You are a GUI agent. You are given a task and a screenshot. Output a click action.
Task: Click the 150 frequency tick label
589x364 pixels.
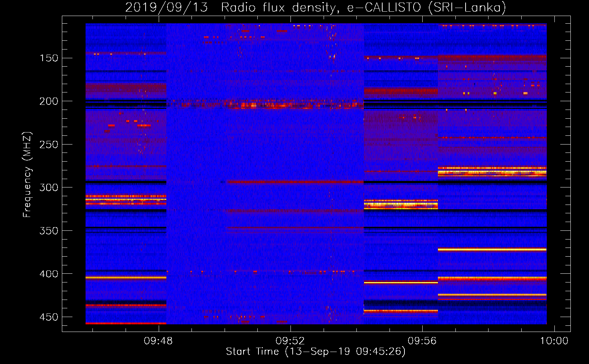pos(49,58)
